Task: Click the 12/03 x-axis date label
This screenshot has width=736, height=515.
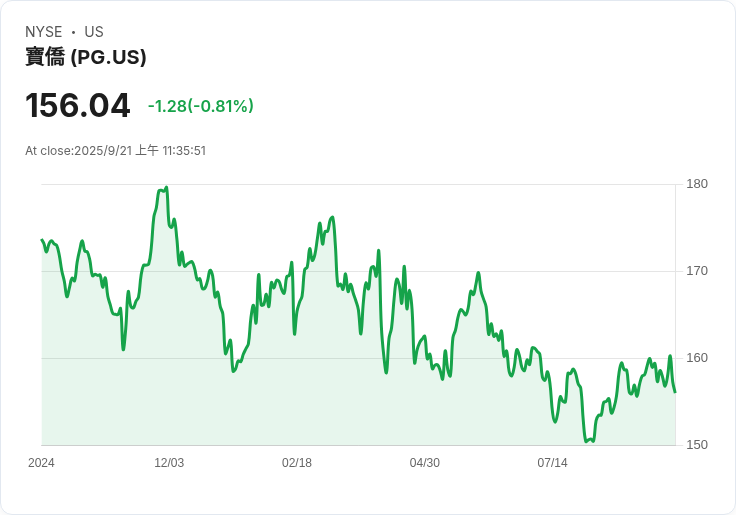Action: 169,463
